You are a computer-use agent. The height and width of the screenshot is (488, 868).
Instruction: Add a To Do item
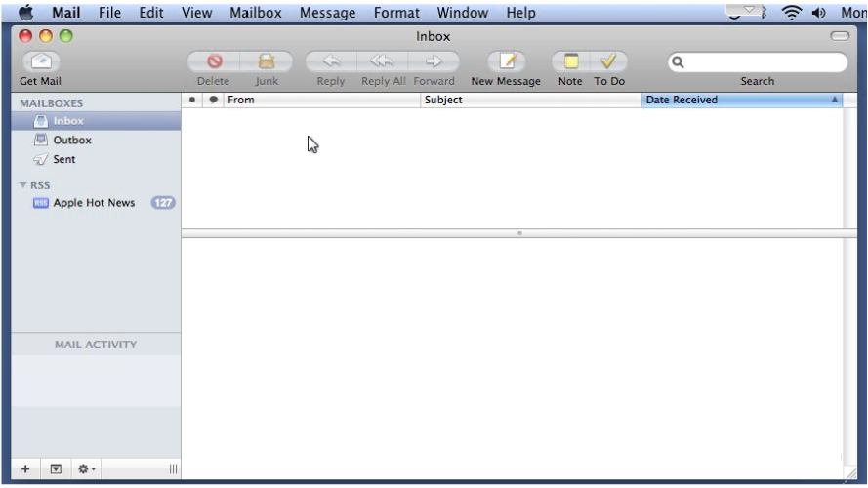608,61
